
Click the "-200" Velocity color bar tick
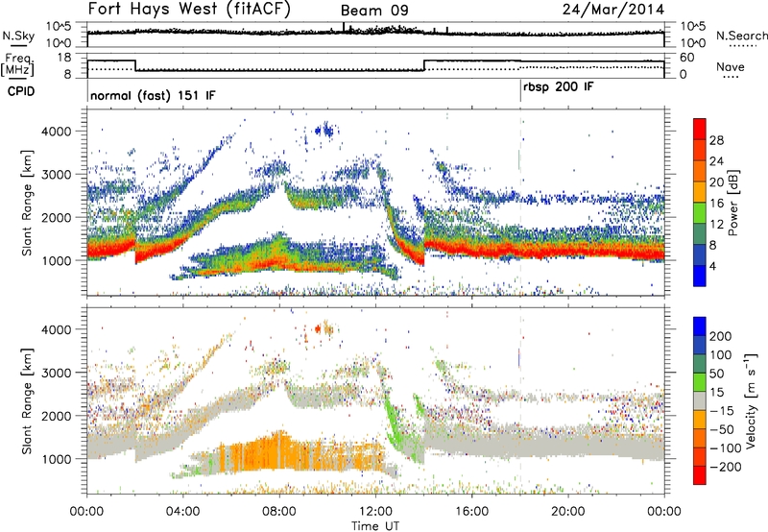(726, 467)
